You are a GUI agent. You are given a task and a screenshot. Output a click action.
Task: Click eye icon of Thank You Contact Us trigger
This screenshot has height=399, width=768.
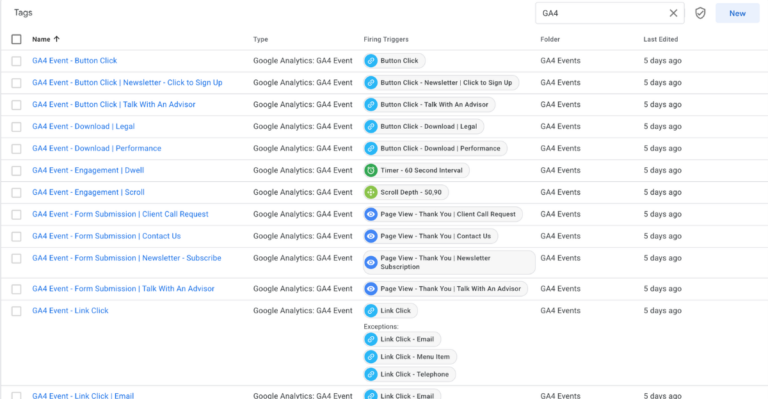click(x=371, y=236)
